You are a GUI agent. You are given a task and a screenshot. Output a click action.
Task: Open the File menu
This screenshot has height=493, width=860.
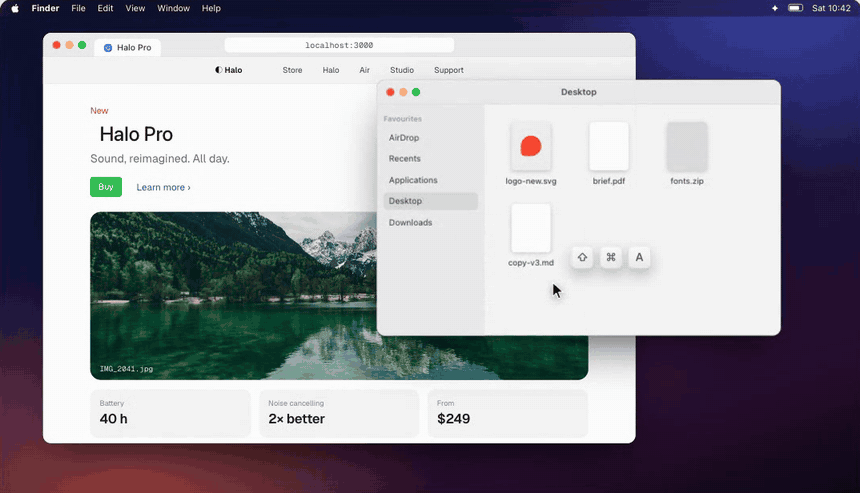[x=78, y=8]
